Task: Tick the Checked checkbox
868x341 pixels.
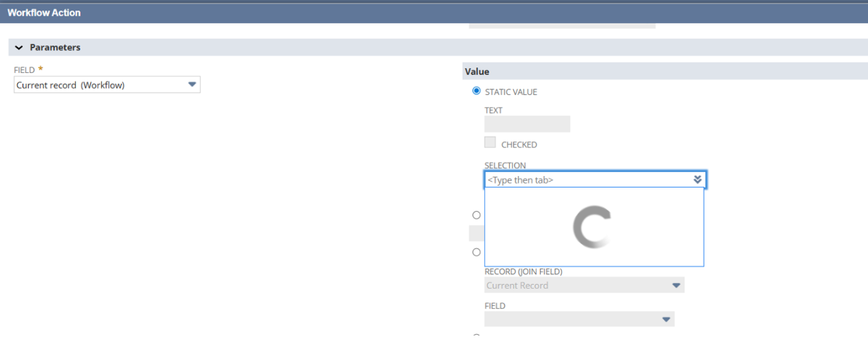Action: [x=490, y=143]
